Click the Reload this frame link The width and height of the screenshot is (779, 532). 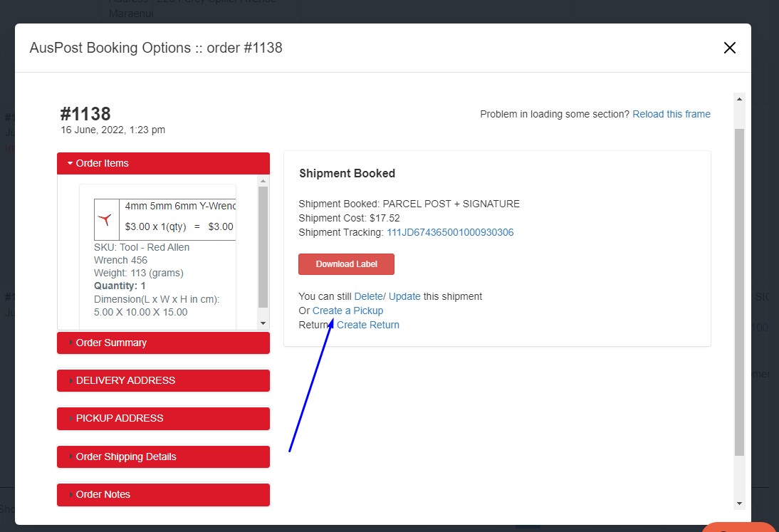click(671, 114)
